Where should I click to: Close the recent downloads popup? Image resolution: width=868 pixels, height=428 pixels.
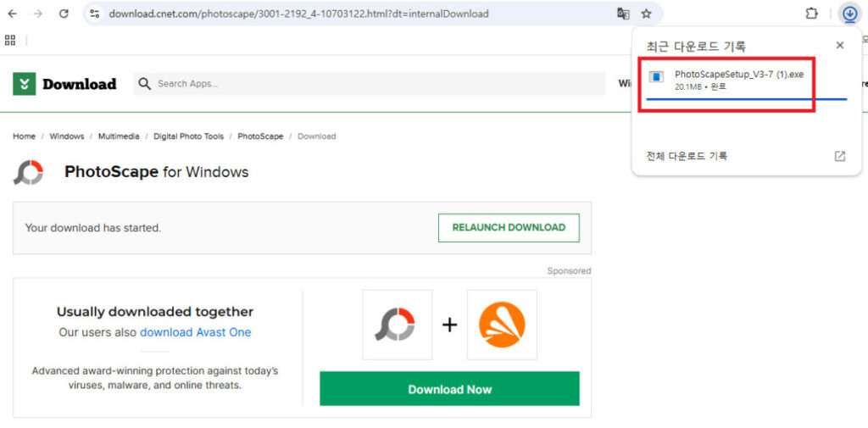click(x=840, y=46)
